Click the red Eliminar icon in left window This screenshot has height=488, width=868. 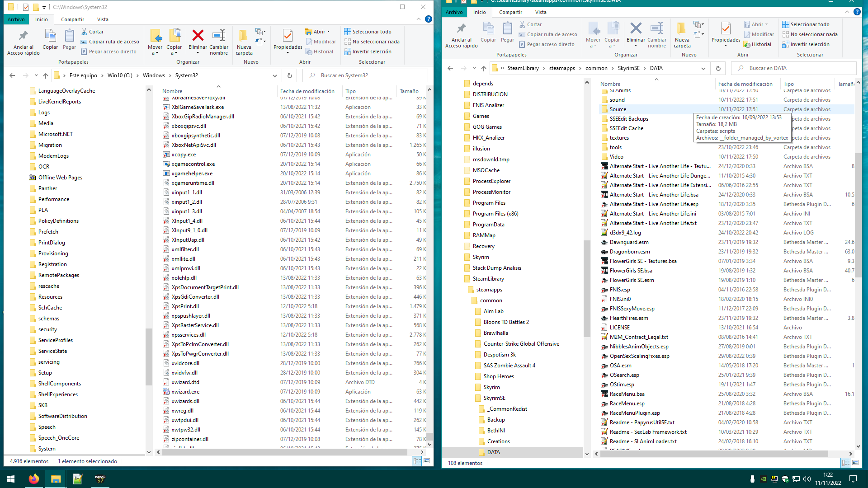198,36
